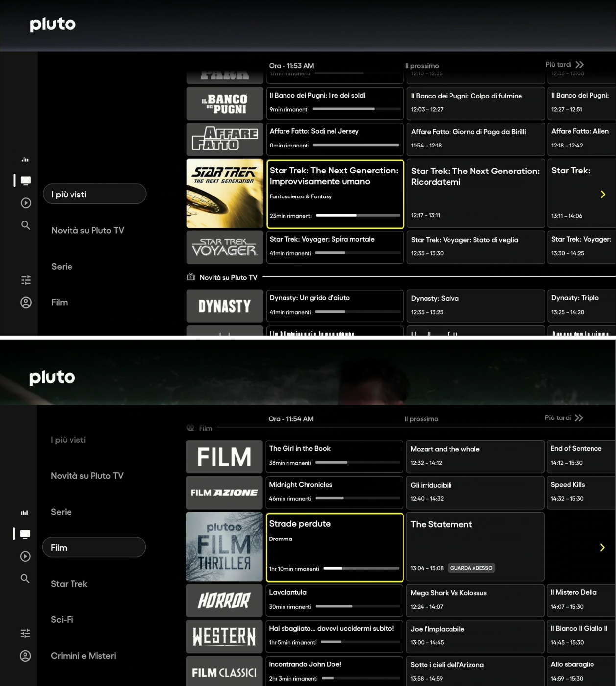Click progress bar of Lavalantula
This screenshot has width=616, height=686.
(357, 606)
